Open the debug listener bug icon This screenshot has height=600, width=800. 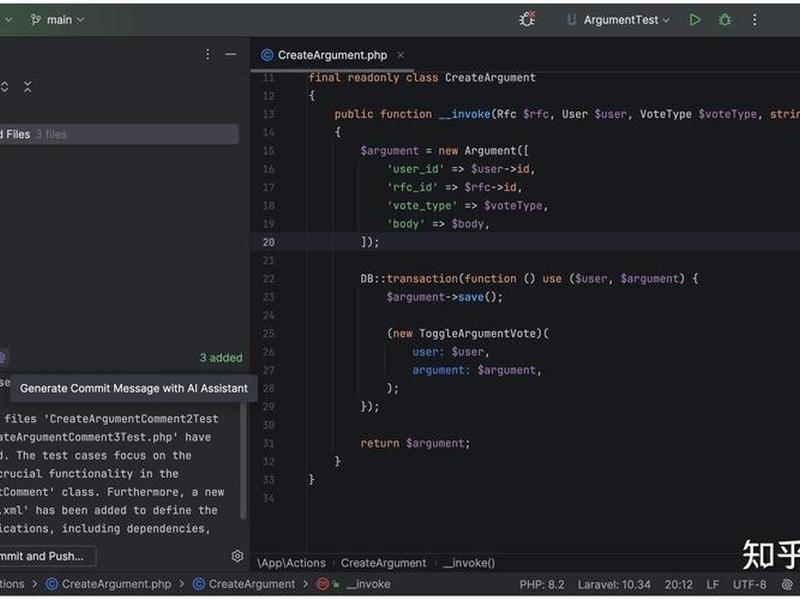pos(527,19)
